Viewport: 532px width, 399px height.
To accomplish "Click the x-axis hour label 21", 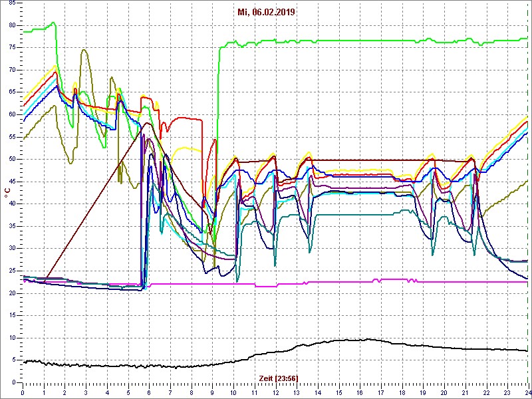I will pos(465,392).
